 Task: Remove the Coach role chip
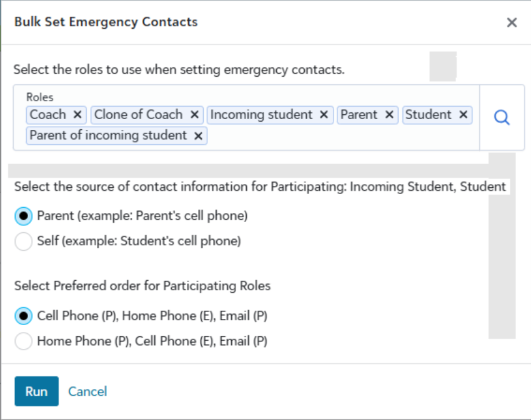point(77,115)
